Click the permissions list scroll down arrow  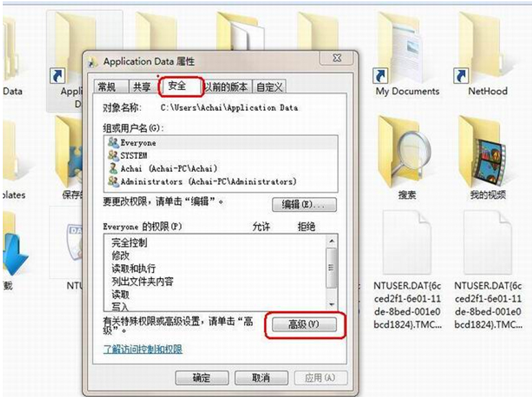click(x=332, y=304)
